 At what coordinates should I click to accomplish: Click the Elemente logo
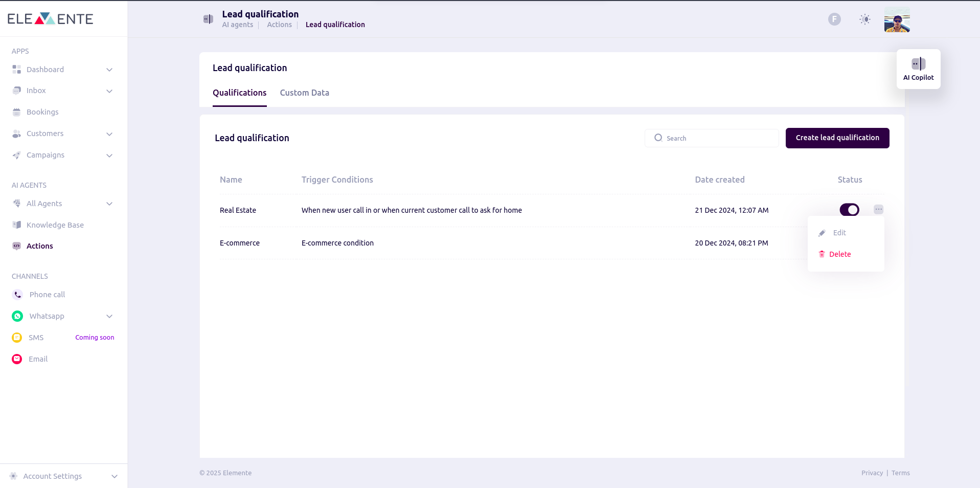click(50, 19)
